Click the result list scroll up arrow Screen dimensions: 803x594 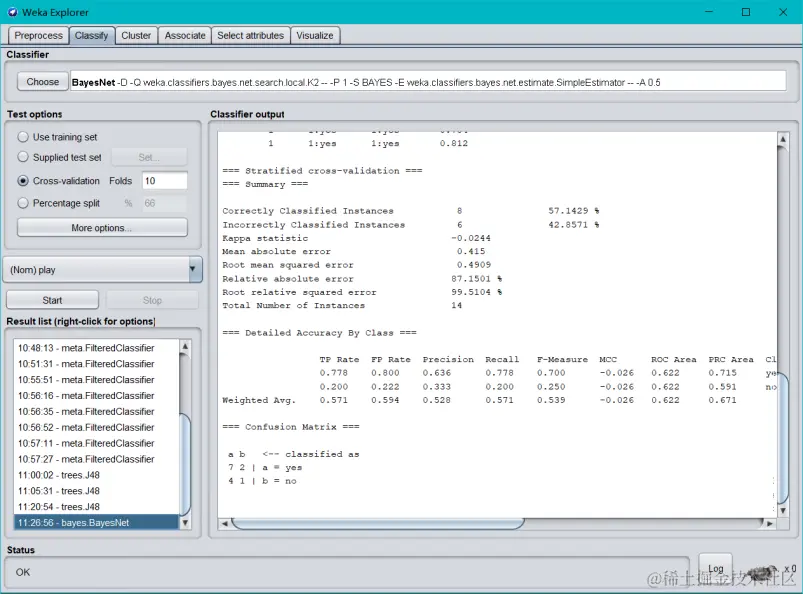point(185,346)
